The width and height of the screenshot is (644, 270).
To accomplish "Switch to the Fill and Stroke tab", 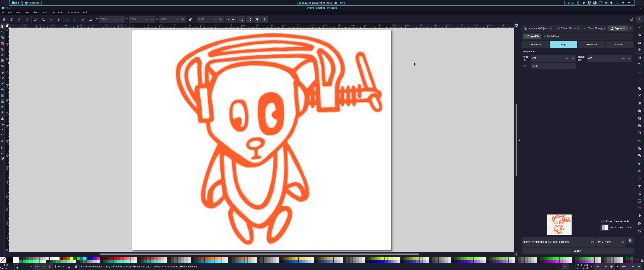I will coord(568,28).
